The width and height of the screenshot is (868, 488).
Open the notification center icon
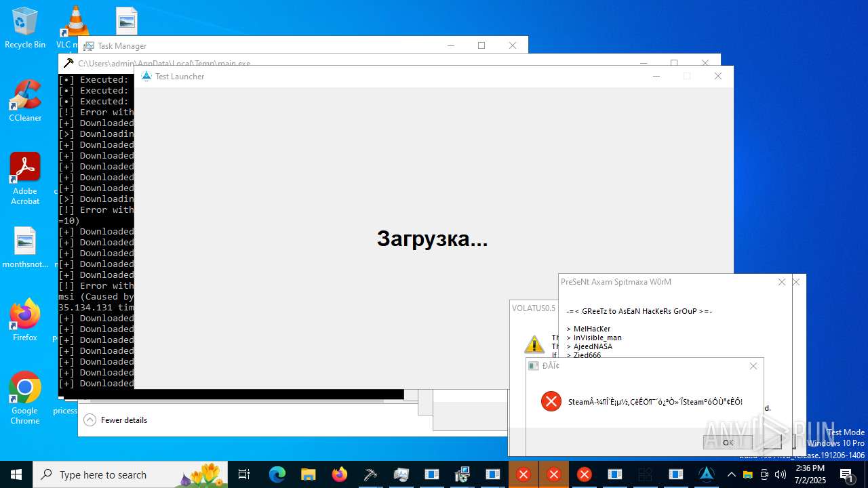coord(846,474)
